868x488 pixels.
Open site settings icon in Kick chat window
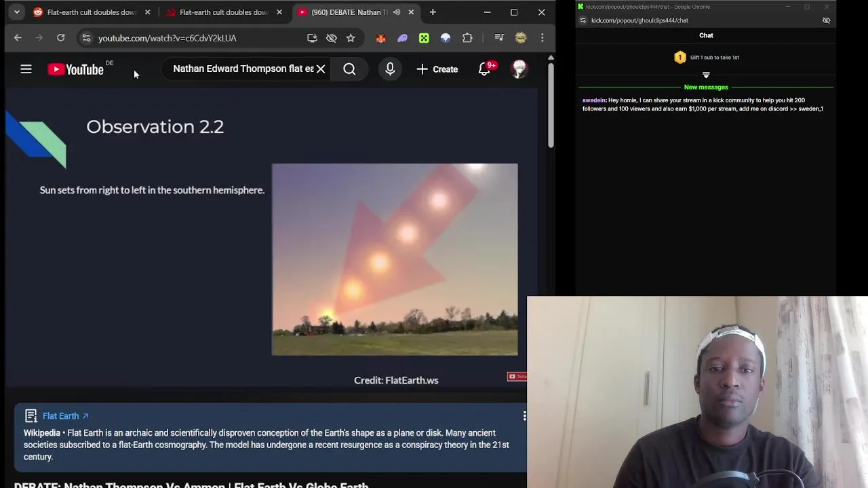582,20
